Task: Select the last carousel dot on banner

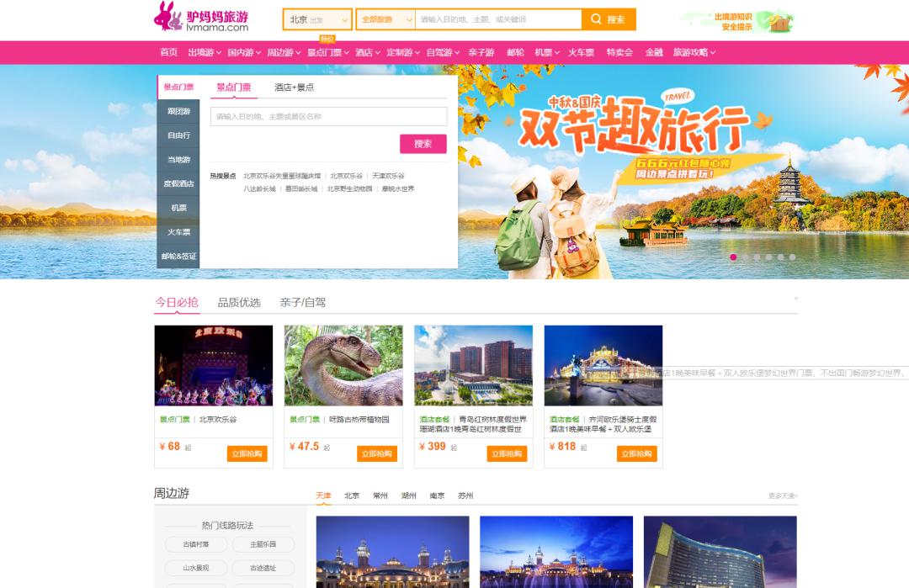Action: pos(792,257)
